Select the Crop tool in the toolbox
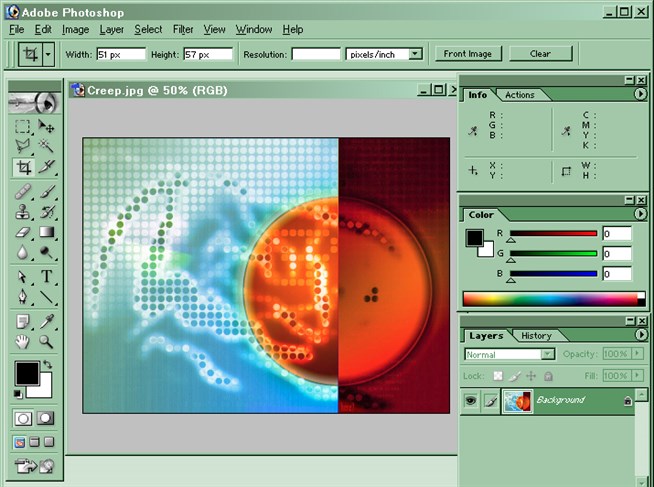Screen dimensions: 654x487 (24, 167)
